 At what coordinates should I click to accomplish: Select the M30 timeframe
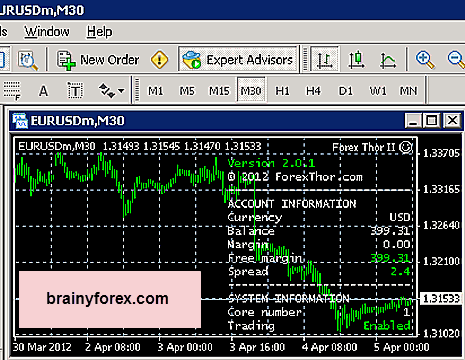[x=251, y=90]
